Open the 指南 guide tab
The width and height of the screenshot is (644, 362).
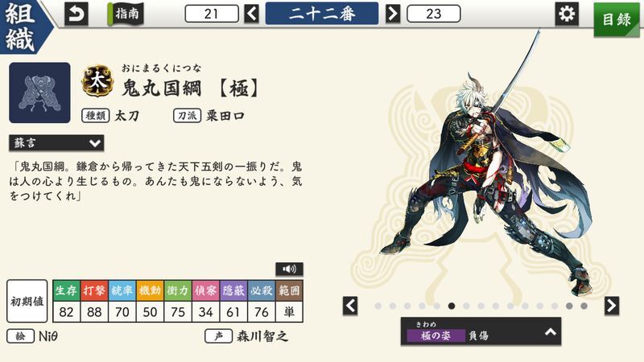pyautogui.click(x=126, y=14)
